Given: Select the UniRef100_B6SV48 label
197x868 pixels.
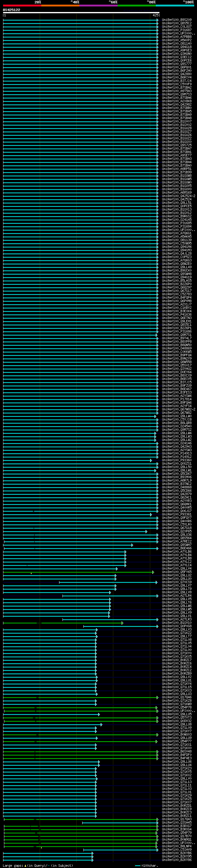Looking at the screenshot, I should click(177, 751).
